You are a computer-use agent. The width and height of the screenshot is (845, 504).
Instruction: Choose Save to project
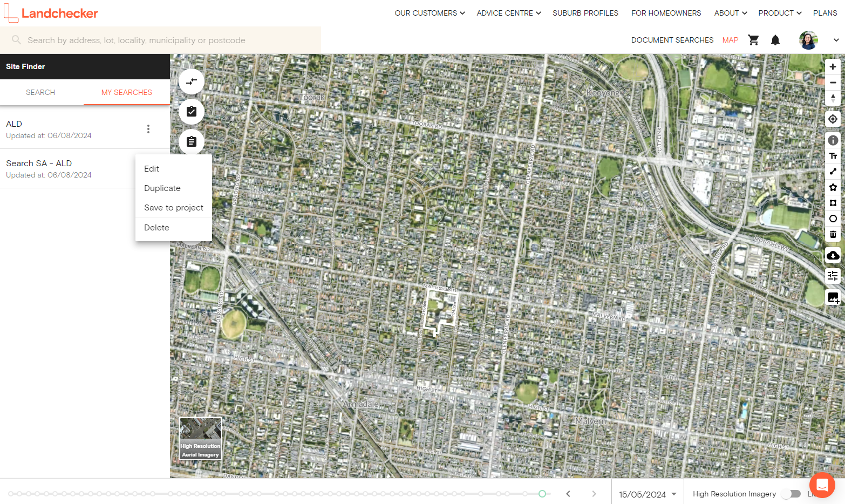tap(174, 208)
